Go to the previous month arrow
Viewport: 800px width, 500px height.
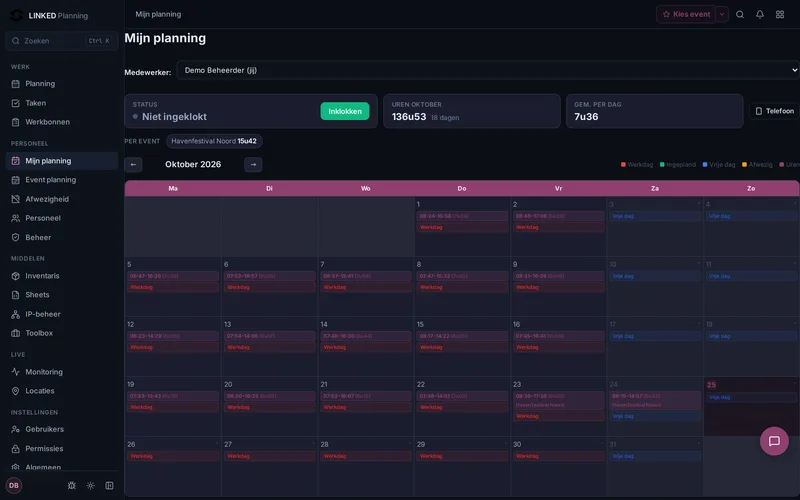[133, 164]
